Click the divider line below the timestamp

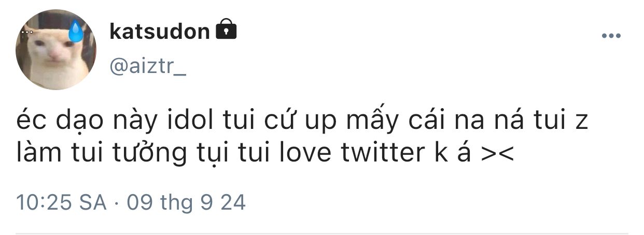pos(321,233)
